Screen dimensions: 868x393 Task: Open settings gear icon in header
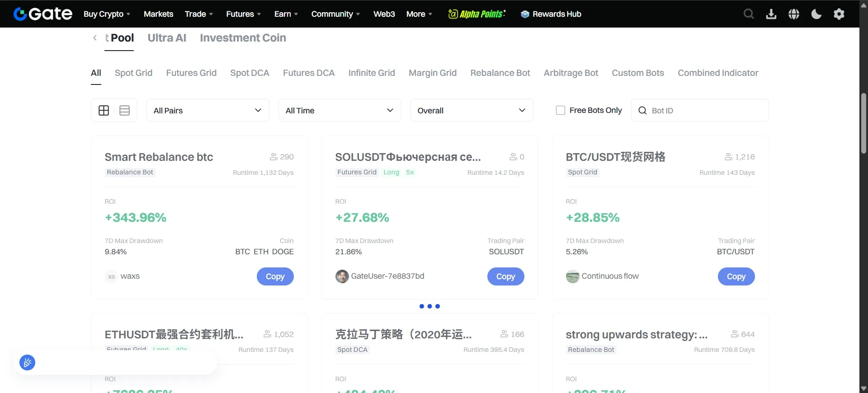pos(839,14)
